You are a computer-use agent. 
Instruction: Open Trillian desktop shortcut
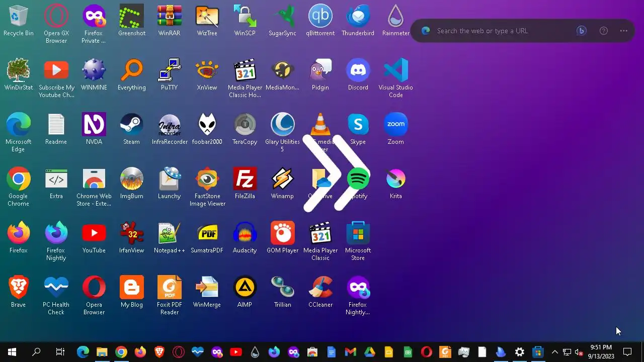(282, 293)
